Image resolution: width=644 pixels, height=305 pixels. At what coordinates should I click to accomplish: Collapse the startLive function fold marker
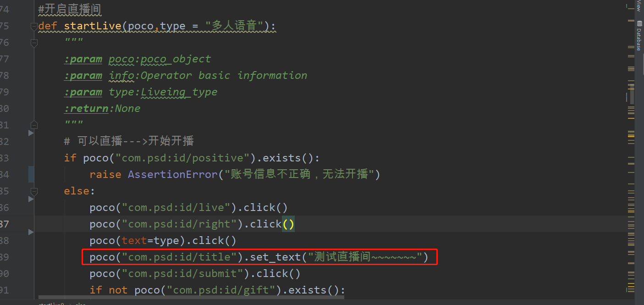(33, 27)
